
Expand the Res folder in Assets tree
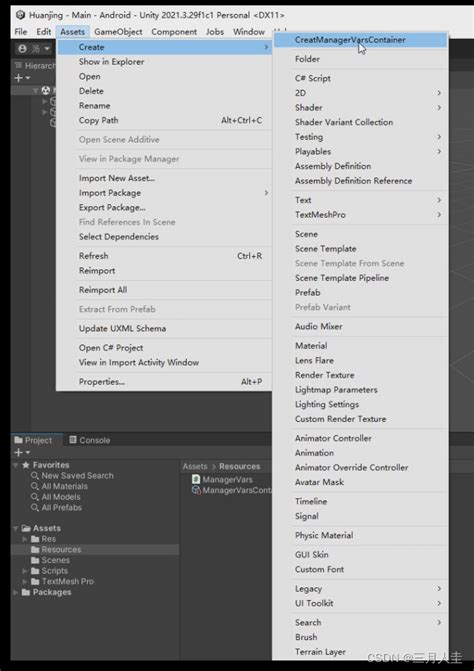(25, 539)
